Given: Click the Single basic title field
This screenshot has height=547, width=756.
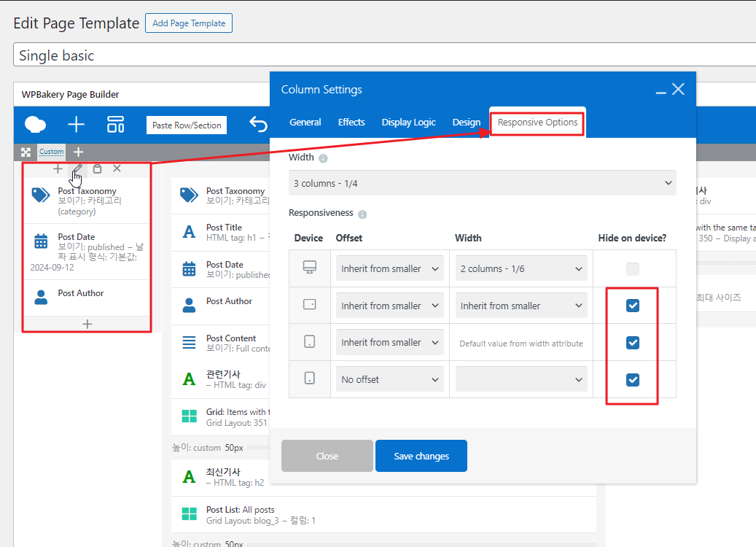Looking at the screenshot, I should 384,55.
